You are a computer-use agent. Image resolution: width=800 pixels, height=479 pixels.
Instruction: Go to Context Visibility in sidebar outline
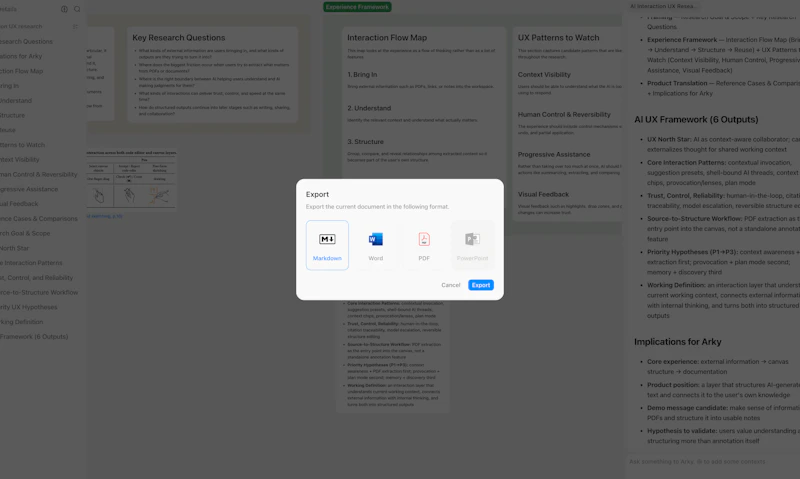[19, 160]
